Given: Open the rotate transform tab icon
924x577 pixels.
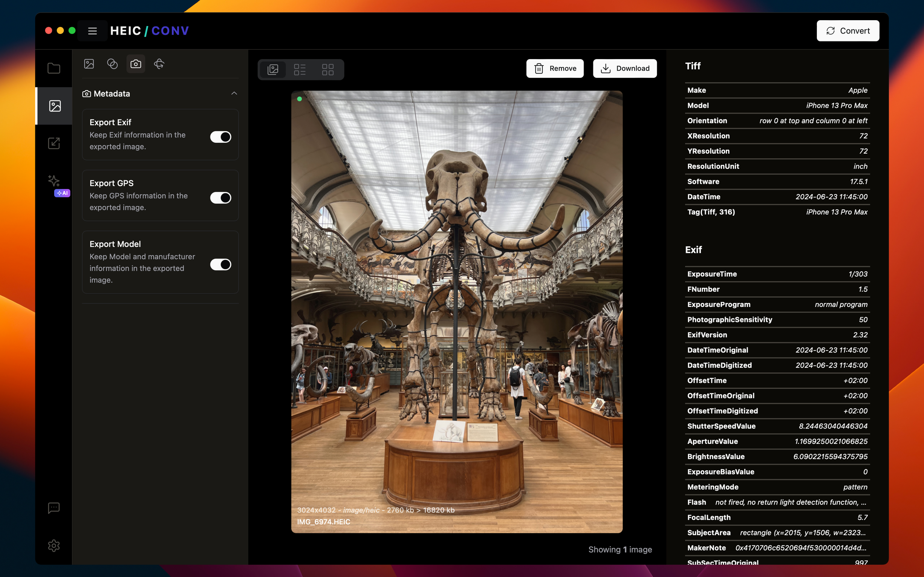Looking at the screenshot, I should (x=159, y=64).
